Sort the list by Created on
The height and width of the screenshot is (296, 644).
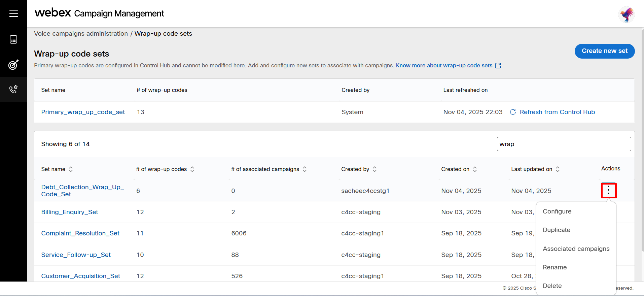click(475, 169)
